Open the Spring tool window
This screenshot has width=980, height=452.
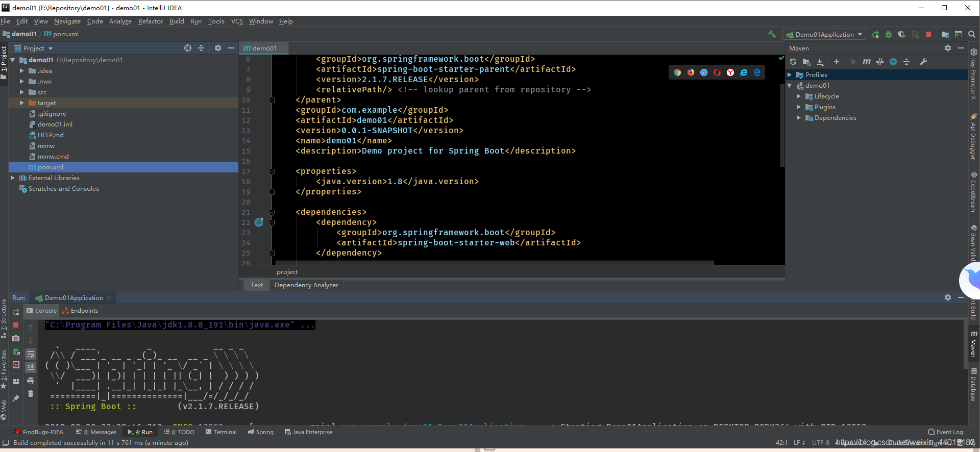[x=260, y=432]
